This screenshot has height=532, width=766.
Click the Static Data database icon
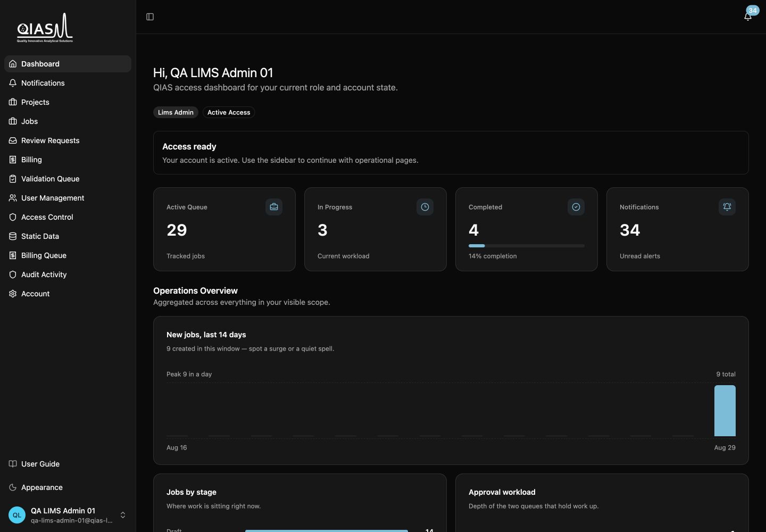[13, 236]
